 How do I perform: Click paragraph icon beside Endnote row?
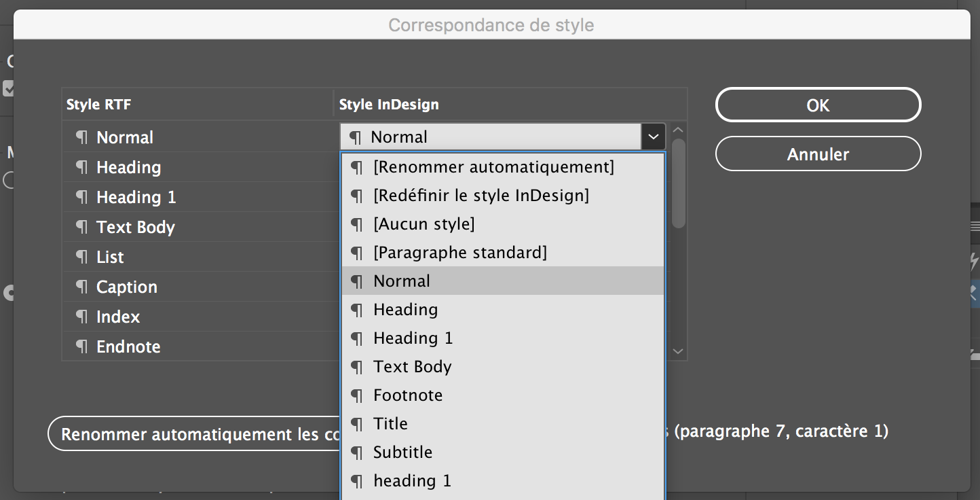pos(81,346)
